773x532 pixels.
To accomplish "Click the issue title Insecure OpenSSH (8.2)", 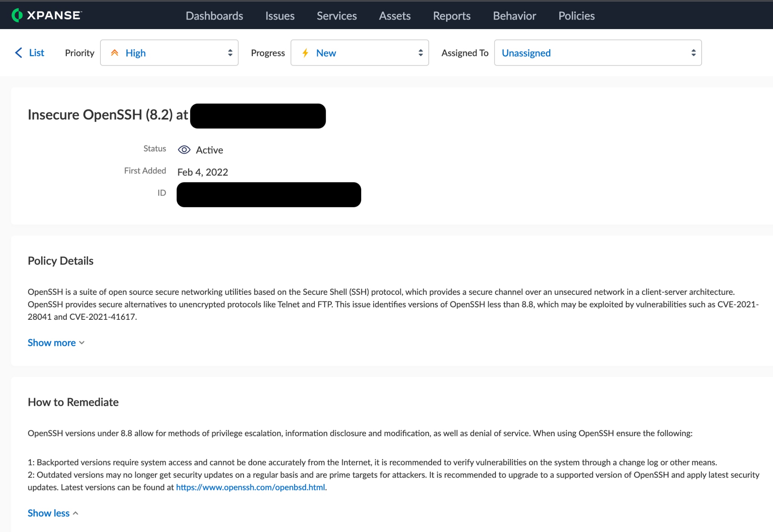I will (108, 114).
